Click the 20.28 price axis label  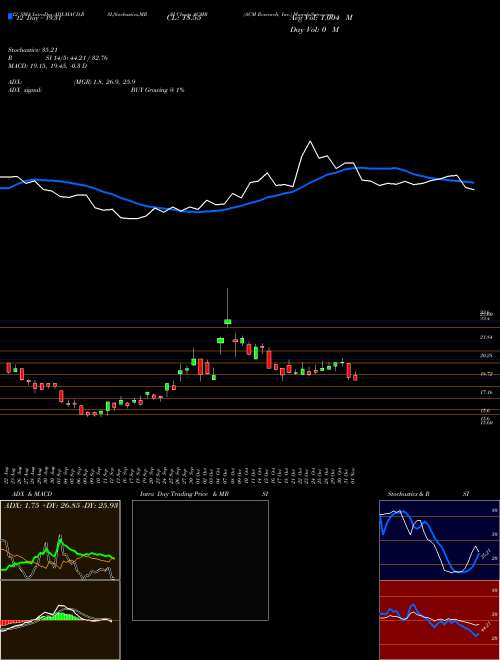486,356
